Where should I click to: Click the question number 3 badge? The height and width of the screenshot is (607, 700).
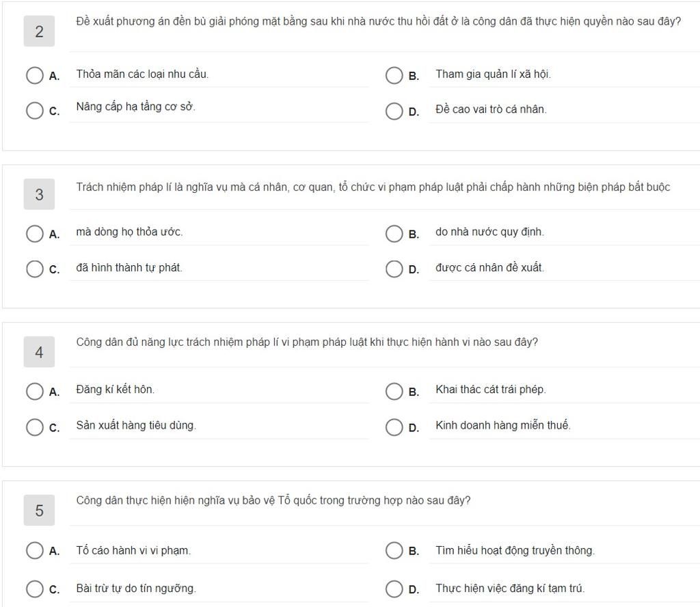(x=39, y=194)
